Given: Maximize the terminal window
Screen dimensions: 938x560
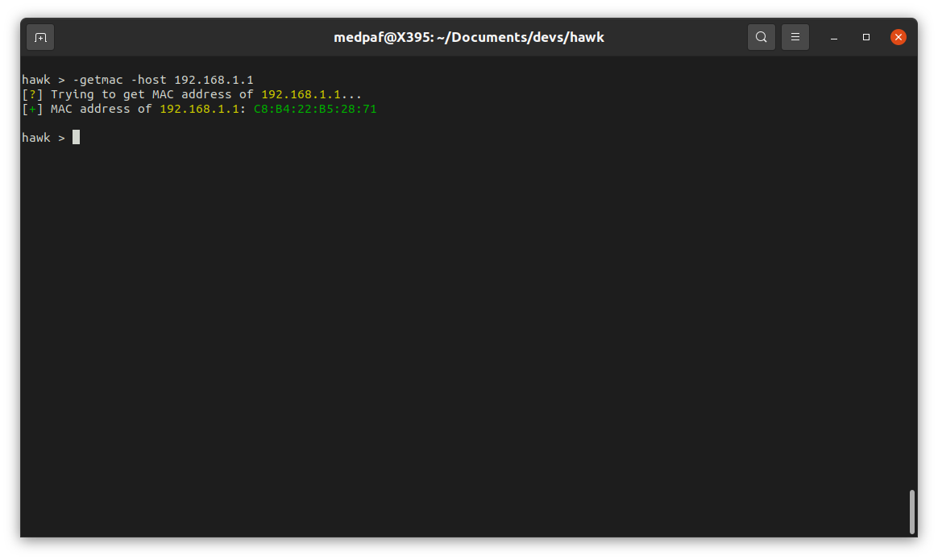Looking at the screenshot, I should pos(866,37).
